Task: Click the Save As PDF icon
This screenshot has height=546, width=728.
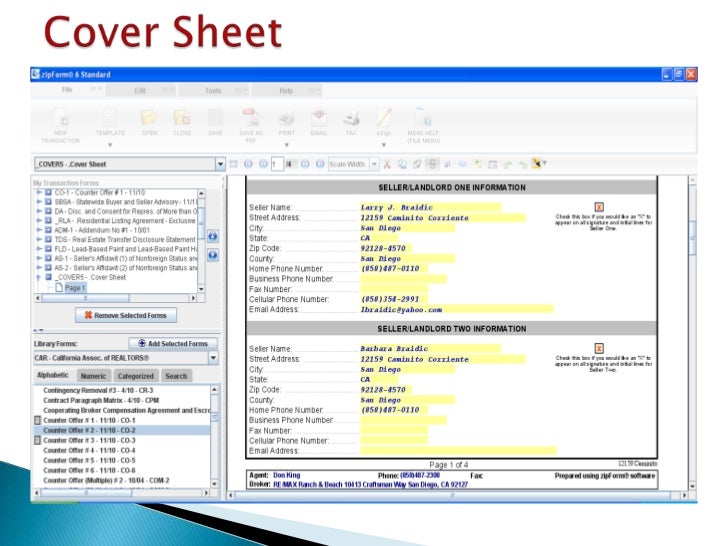Action: tap(251, 117)
